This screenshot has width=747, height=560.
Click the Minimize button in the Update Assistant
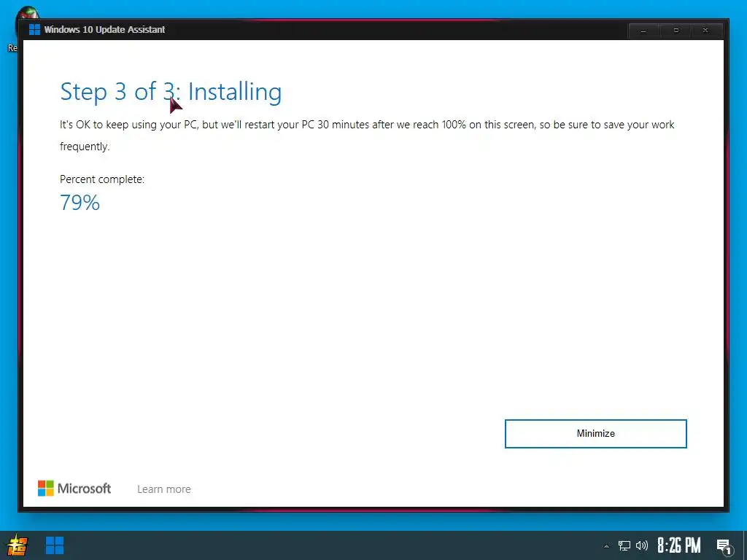[595, 433]
